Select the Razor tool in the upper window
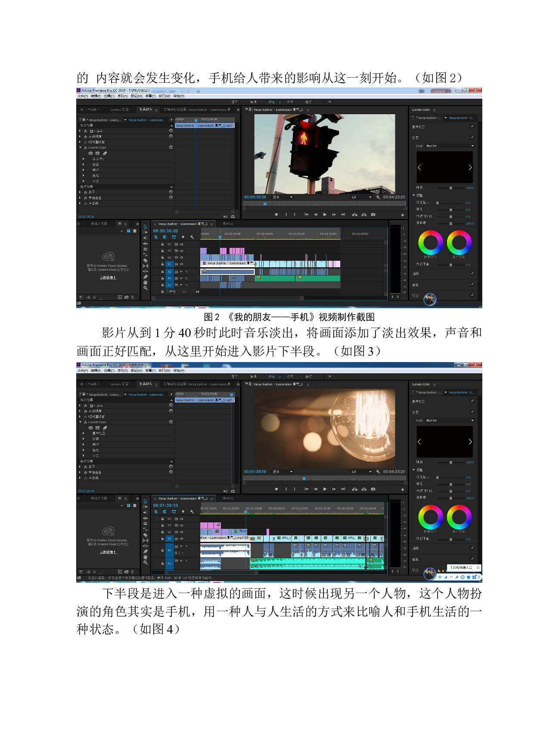 coord(145,260)
